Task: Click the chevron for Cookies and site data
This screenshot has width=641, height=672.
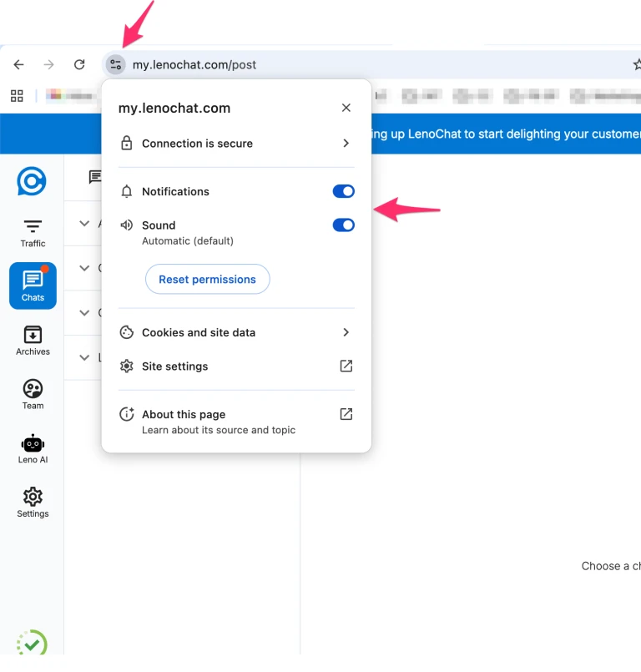Action: pyautogui.click(x=346, y=332)
